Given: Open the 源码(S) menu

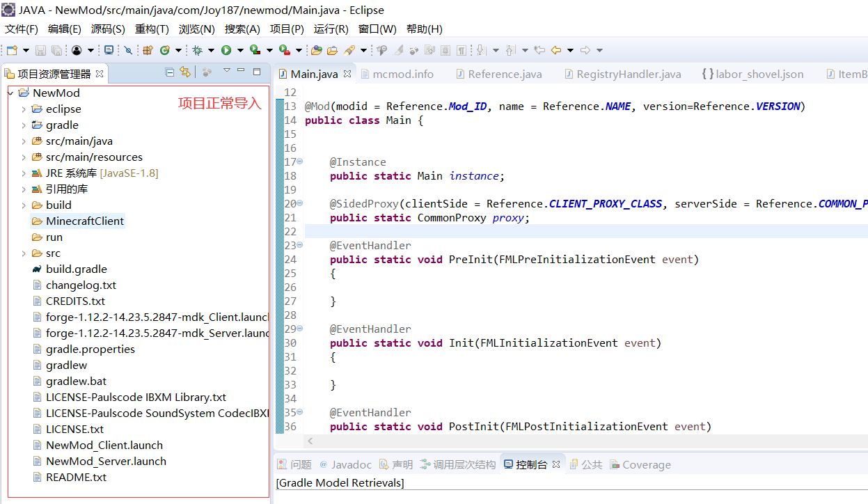Looking at the screenshot, I should tap(108, 29).
